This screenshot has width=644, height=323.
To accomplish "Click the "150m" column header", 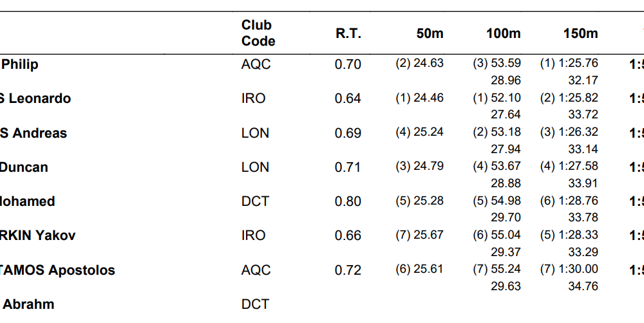I will click(580, 33).
